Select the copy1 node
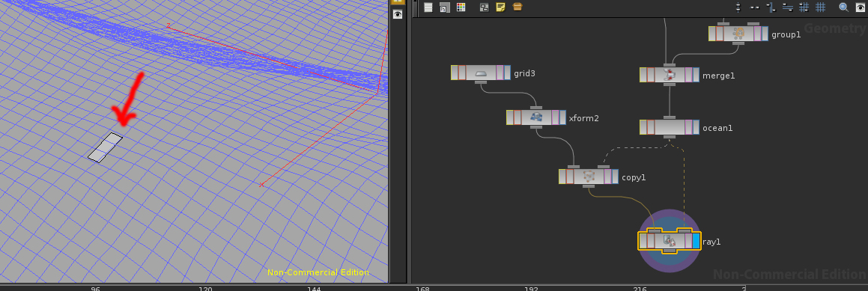 (x=589, y=177)
